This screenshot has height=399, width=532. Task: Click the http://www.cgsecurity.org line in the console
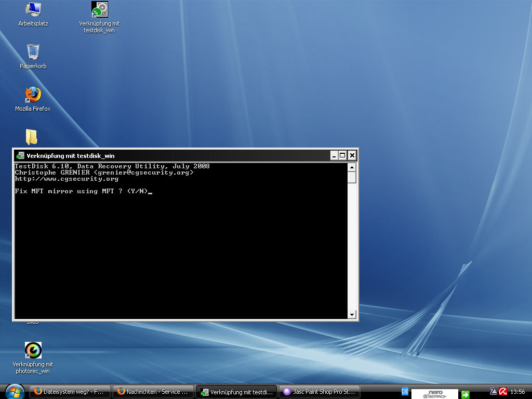pos(66,179)
